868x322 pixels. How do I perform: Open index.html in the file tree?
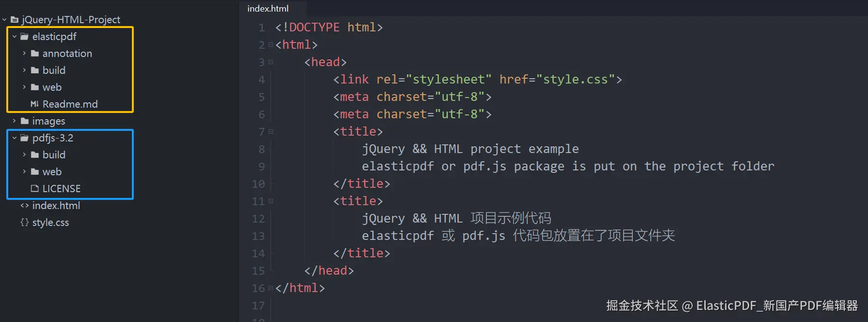click(x=56, y=206)
